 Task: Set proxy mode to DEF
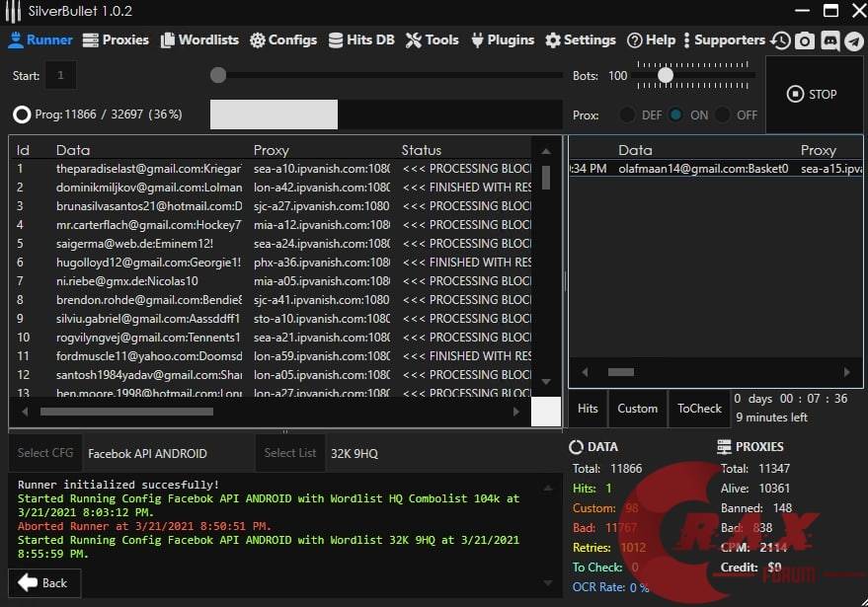tap(627, 114)
